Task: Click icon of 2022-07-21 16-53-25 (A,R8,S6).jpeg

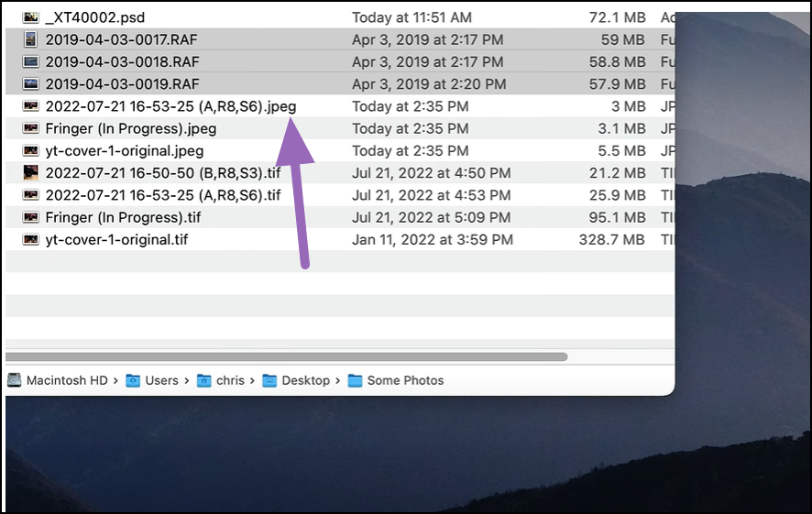Action: coord(30,106)
